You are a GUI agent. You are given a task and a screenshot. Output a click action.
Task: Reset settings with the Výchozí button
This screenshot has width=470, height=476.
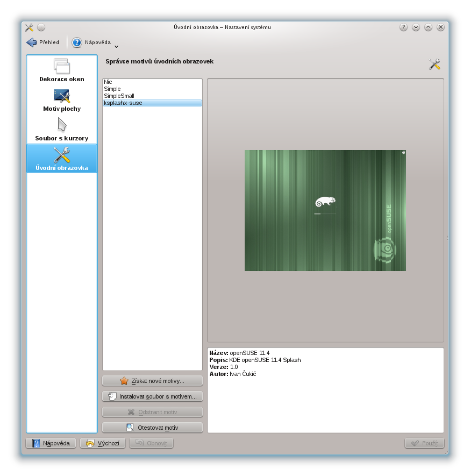click(103, 443)
